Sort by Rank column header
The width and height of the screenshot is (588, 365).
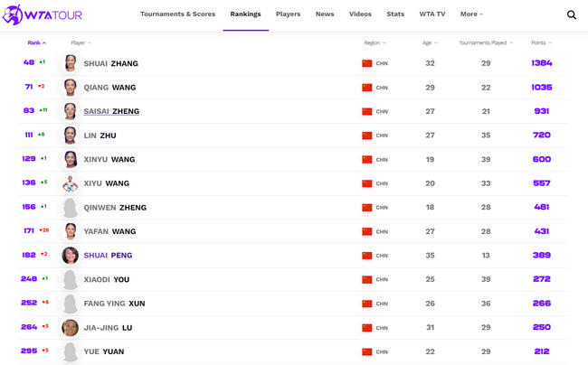37,42
